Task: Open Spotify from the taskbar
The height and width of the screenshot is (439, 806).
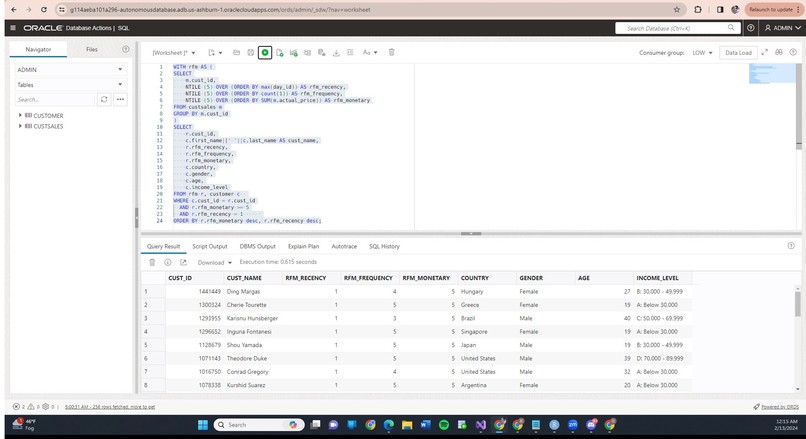Action: pyautogui.click(x=444, y=425)
